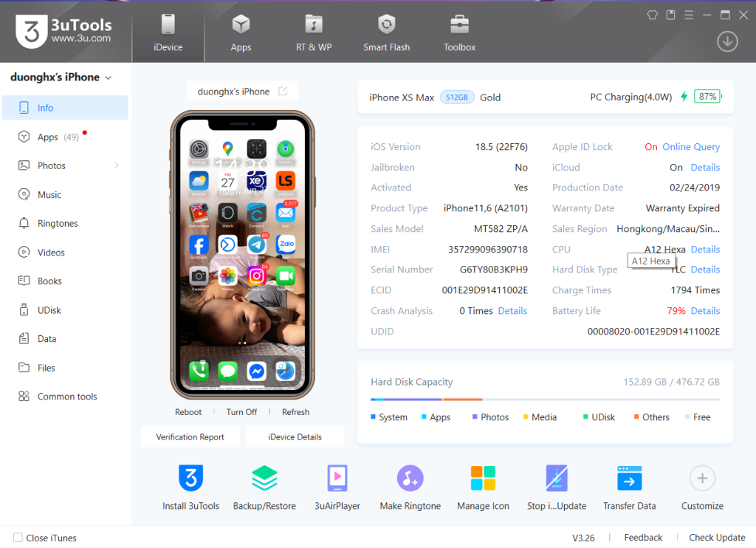Click the System legend color swatch
This screenshot has height=548, width=756.
tap(373, 417)
